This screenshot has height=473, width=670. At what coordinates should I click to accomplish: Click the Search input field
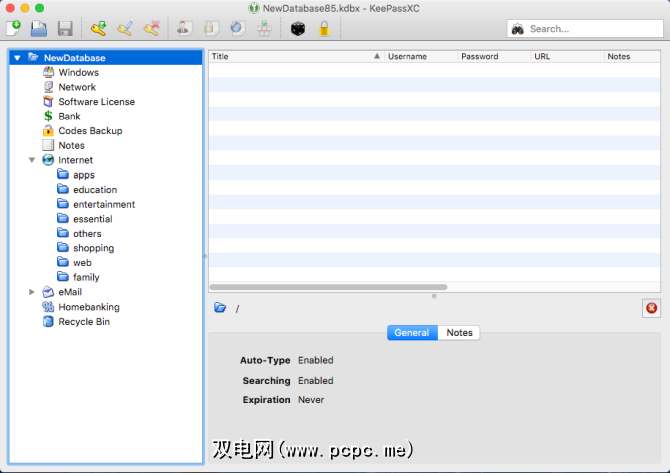[x=585, y=29]
